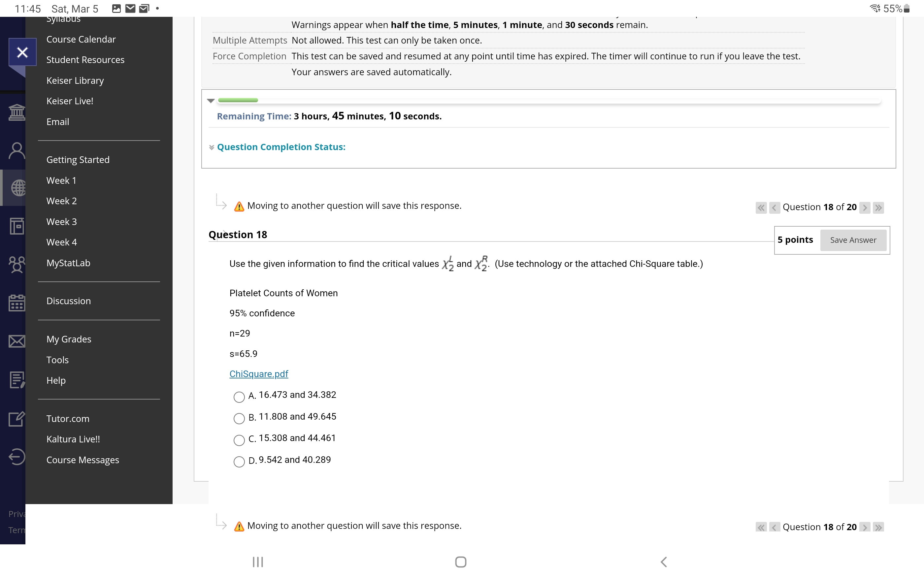Collapse the Question Completion Status section

212,147
